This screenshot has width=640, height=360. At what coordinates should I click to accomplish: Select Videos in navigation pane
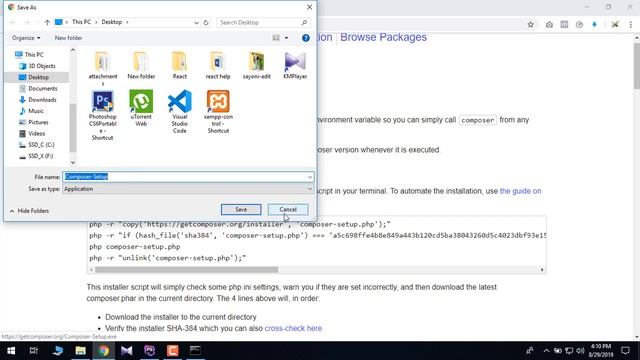[x=32, y=133]
